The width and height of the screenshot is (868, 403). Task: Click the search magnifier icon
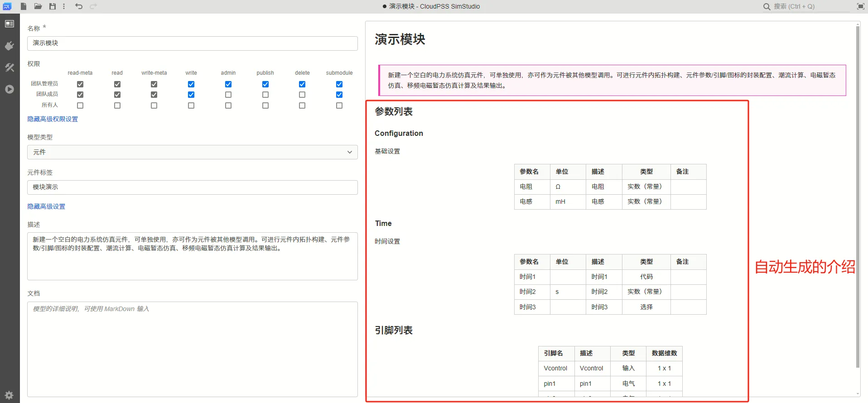[767, 6]
